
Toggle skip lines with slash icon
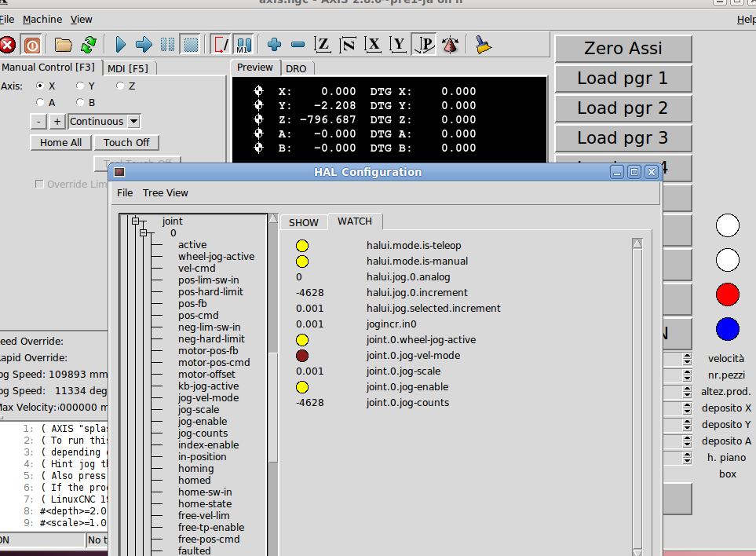click(x=221, y=46)
